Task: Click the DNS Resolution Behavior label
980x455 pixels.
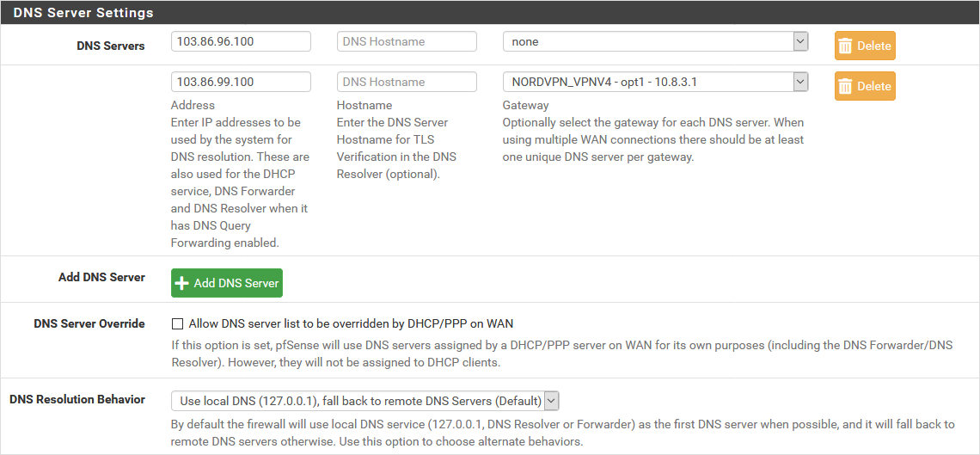Action: coord(77,400)
